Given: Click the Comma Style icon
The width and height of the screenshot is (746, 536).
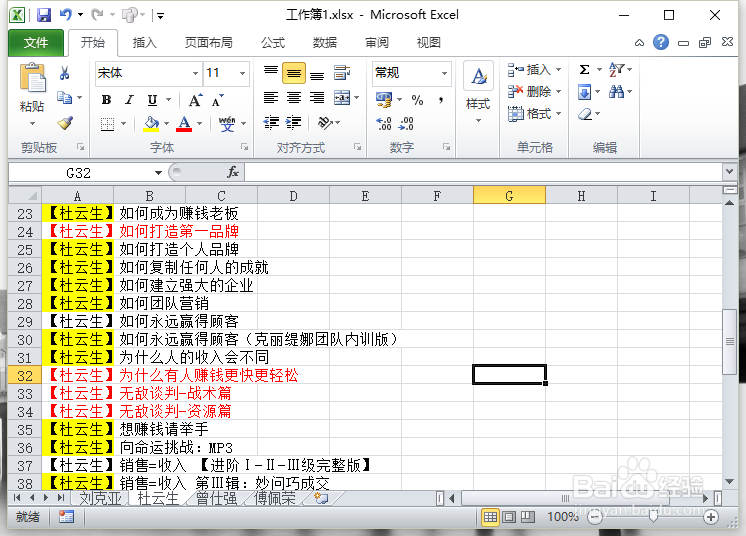Looking at the screenshot, I should (441, 100).
